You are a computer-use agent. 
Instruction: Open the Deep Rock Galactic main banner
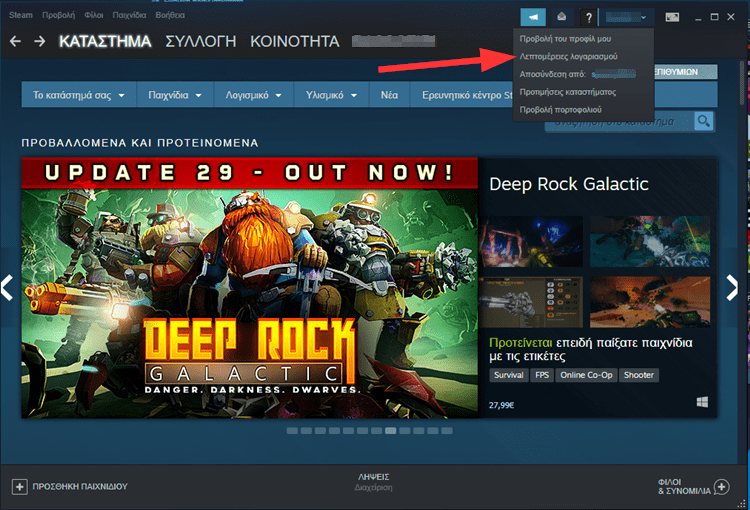[x=250, y=288]
